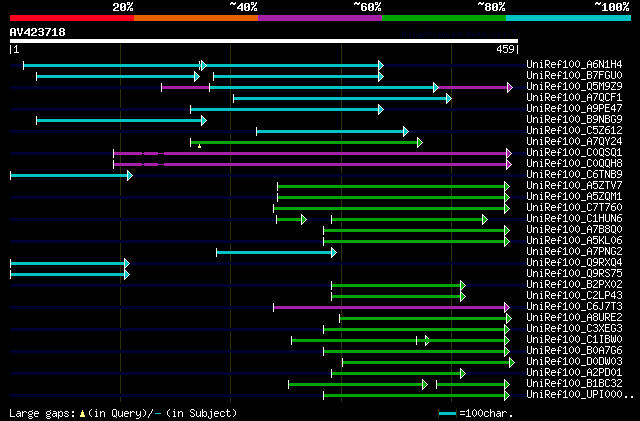
Task: Click the 459 query end position label
Action: pos(505,49)
